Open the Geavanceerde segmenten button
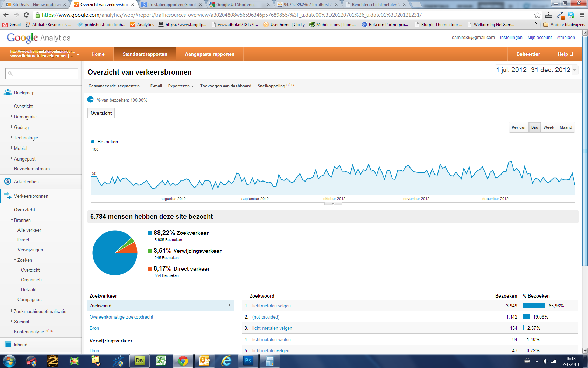The width and height of the screenshot is (588, 368). coord(114,86)
